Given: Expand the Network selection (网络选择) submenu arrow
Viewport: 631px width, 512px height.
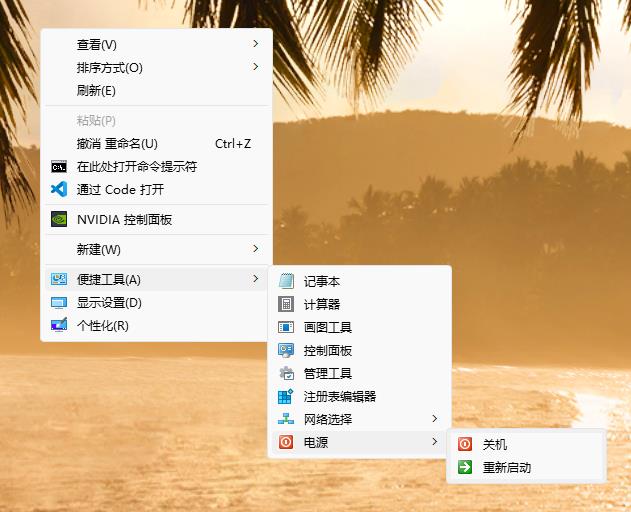Looking at the screenshot, I should pyautogui.click(x=435, y=419).
